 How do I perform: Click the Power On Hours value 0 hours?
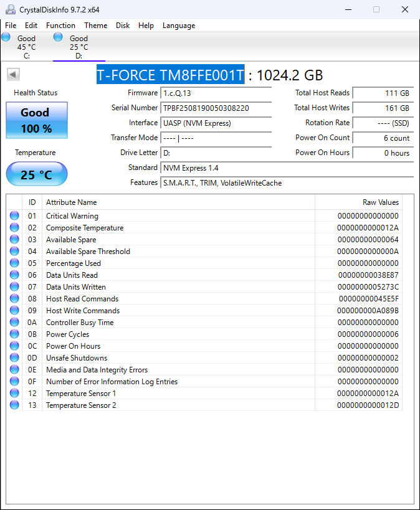[x=383, y=153]
